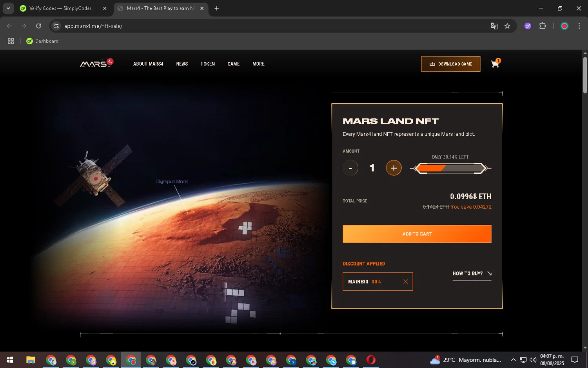Viewport: 588px width, 368px height.
Task: Go back to previous page
Action: point(9,26)
